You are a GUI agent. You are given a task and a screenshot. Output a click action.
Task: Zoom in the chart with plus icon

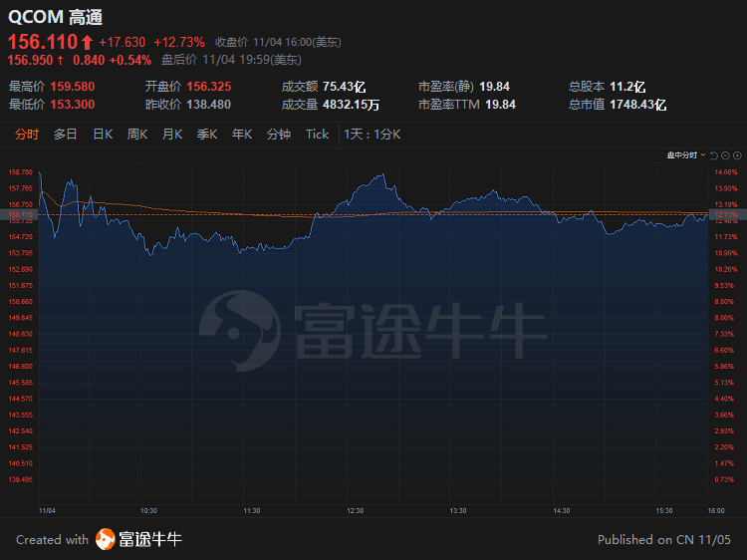point(737,155)
